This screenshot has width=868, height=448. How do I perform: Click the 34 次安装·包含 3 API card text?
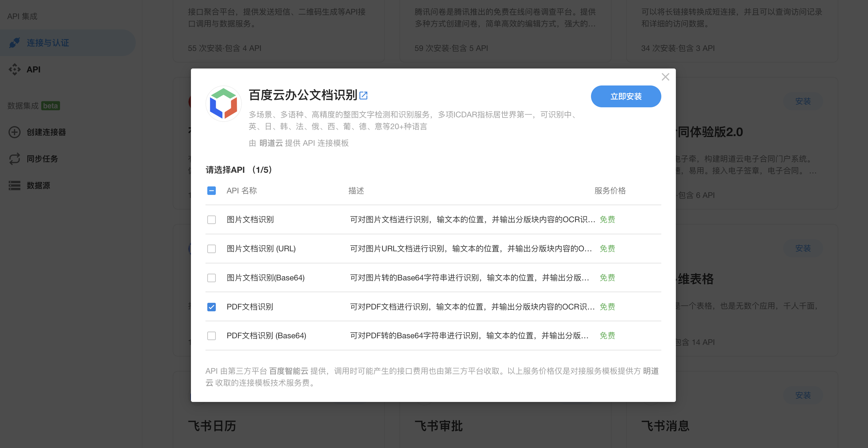pyautogui.click(x=678, y=48)
